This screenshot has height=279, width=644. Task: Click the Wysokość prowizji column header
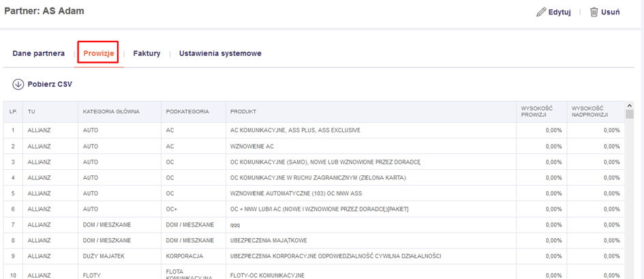537,112
